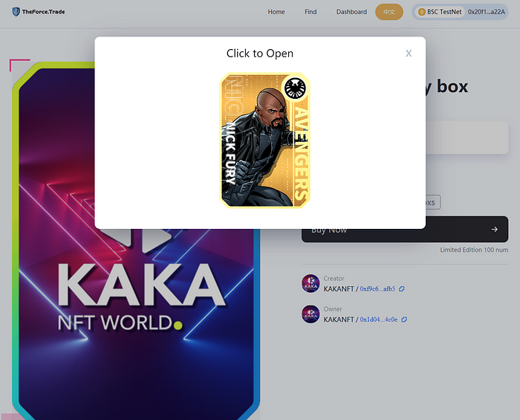The height and width of the screenshot is (420, 520).
Task: Open the Home nav link
Action: pyautogui.click(x=276, y=12)
